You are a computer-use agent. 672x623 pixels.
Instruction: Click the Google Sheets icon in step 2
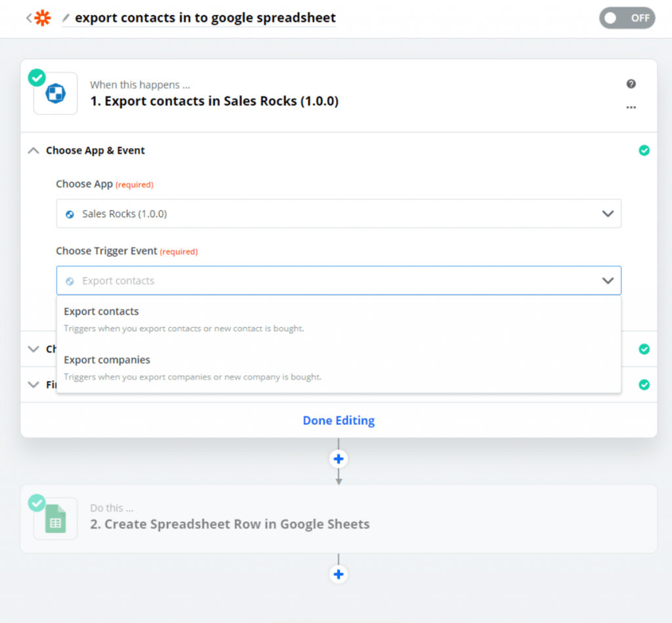click(x=55, y=518)
